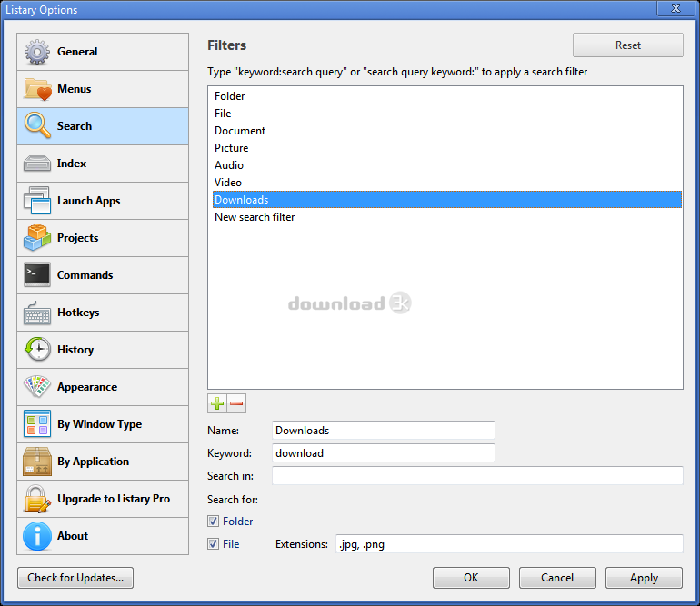Select the Projects boxes icon
The width and height of the screenshot is (700, 606).
click(x=37, y=238)
